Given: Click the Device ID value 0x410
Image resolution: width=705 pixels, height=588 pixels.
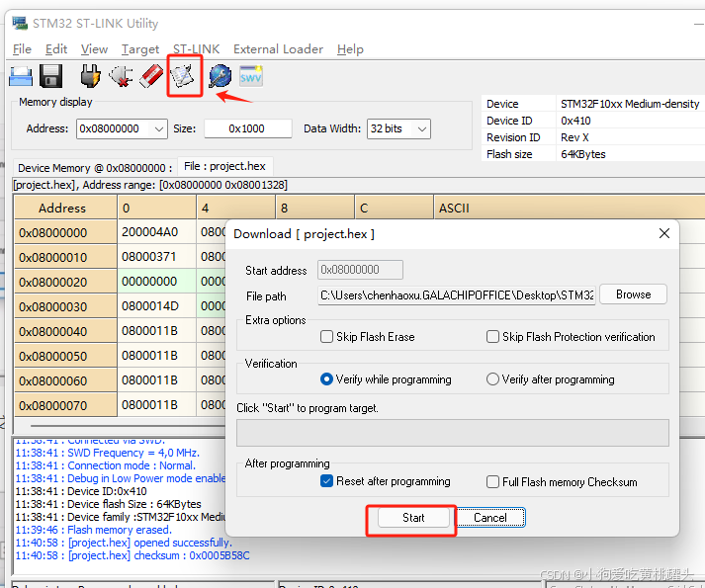Looking at the screenshot, I should pyautogui.click(x=575, y=121).
